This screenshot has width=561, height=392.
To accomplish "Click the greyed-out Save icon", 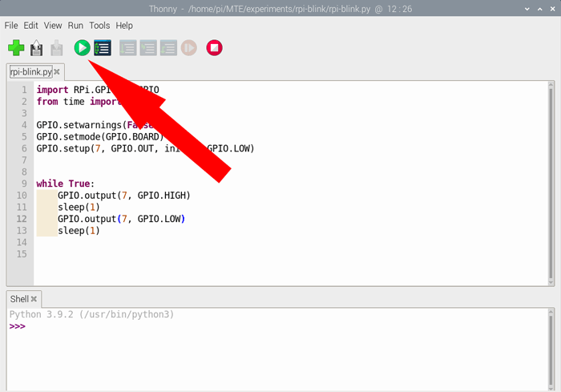I will 57,48.
